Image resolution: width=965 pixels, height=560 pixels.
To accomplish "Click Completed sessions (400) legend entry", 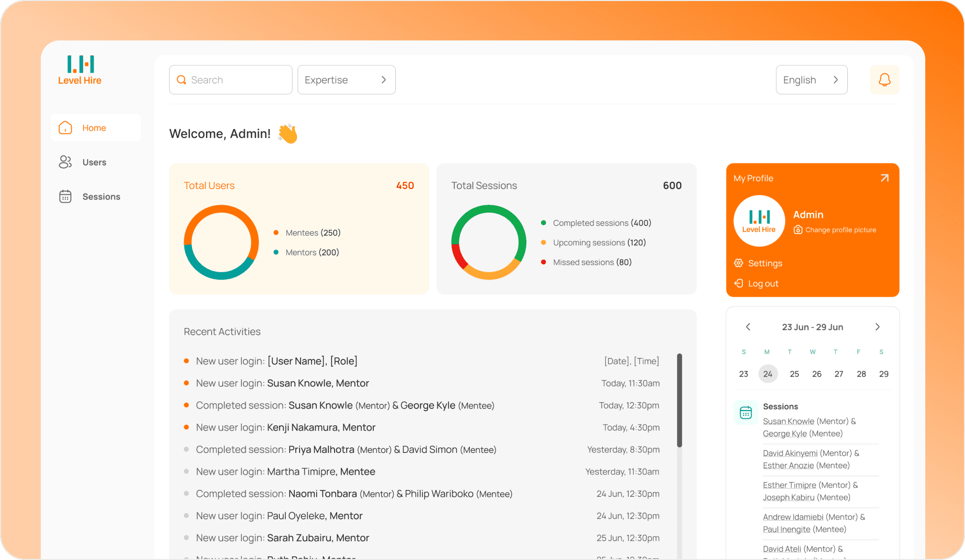I will coord(596,223).
